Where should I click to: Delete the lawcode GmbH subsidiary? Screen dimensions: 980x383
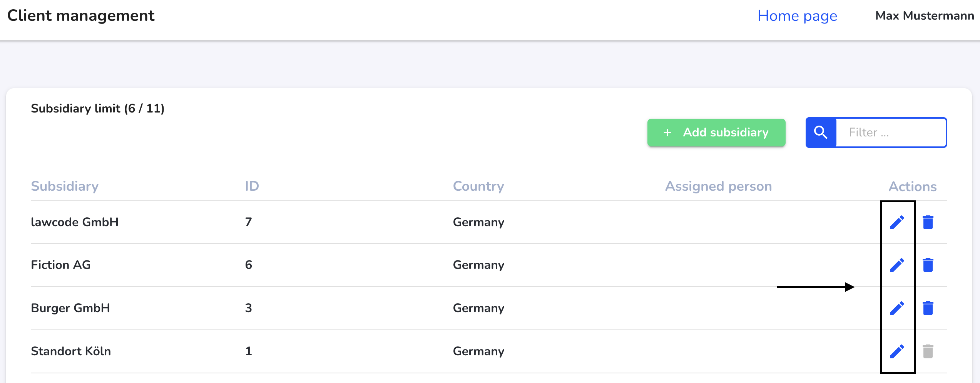point(928,222)
